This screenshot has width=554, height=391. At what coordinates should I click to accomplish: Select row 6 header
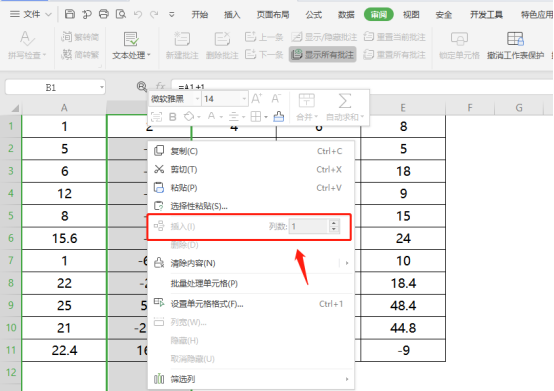pos(11,238)
